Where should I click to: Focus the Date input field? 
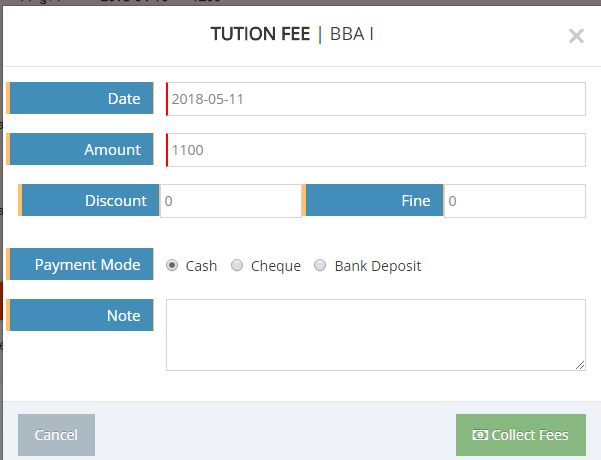376,99
